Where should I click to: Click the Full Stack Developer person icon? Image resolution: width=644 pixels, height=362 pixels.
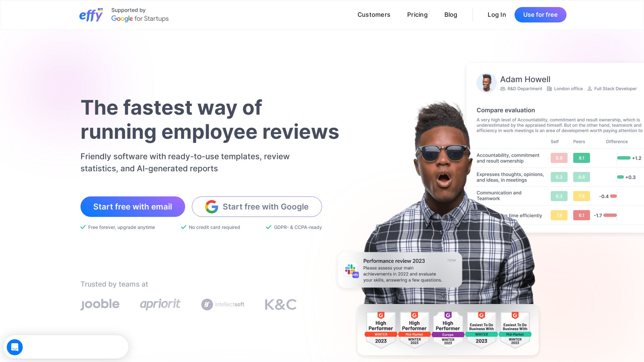point(590,88)
